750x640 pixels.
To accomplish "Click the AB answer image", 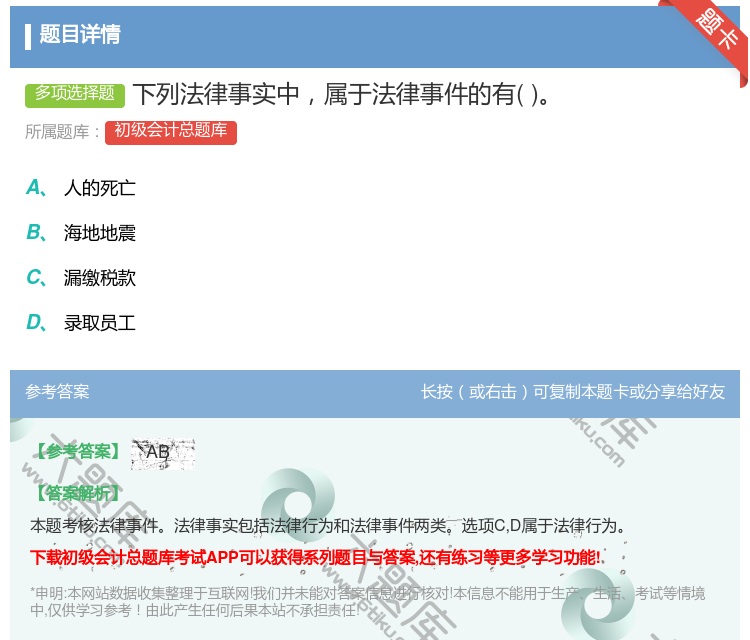I will point(163,453).
